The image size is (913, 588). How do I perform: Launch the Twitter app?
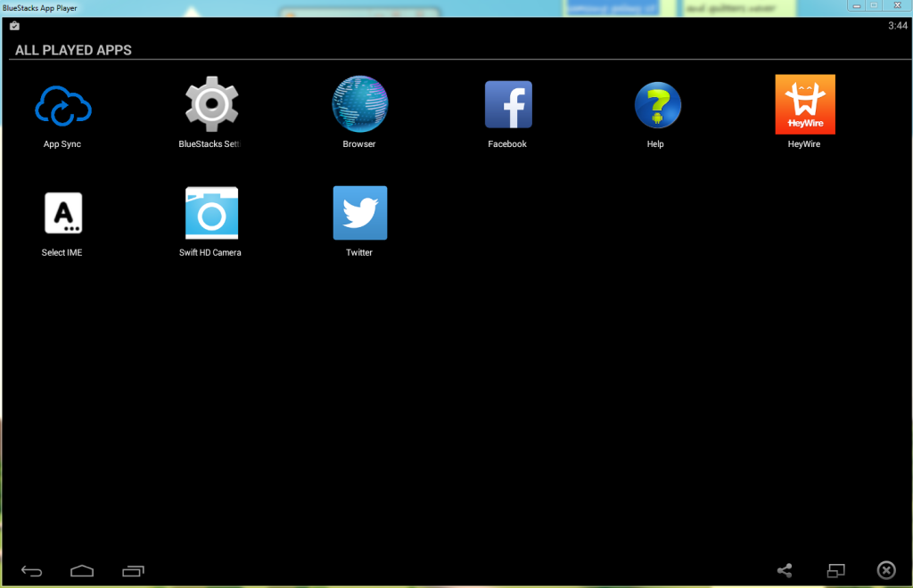pos(360,213)
